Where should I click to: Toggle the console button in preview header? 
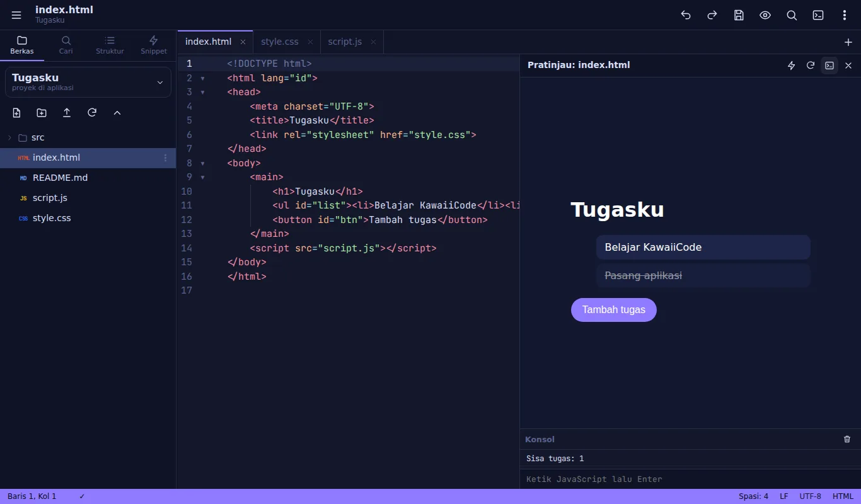829,65
